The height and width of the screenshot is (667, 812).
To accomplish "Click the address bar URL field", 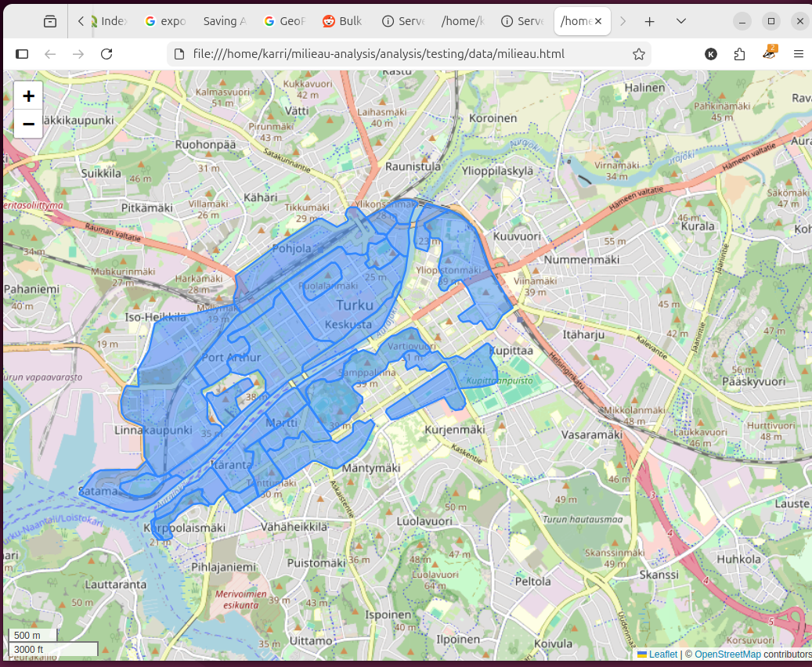I will point(392,54).
